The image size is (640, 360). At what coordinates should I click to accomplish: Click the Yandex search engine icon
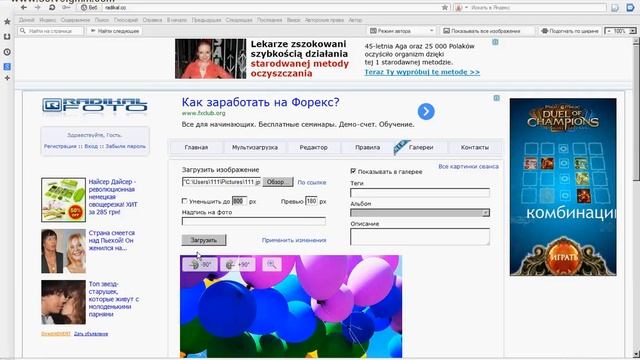[459, 7]
